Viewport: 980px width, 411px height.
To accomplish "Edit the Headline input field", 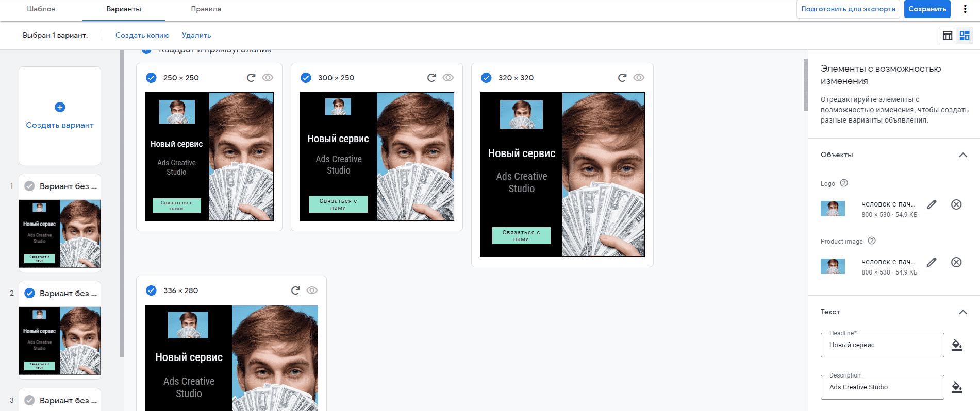I will coord(882,345).
